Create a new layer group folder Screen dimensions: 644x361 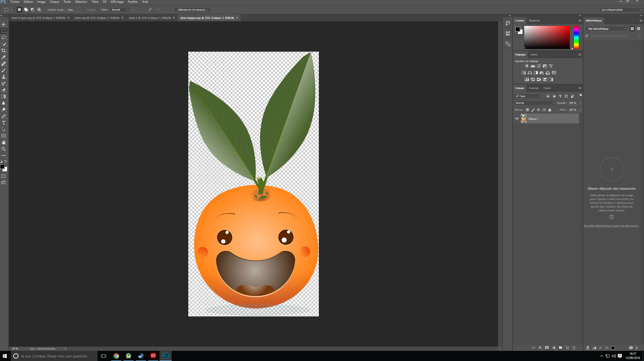coord(560,348)
